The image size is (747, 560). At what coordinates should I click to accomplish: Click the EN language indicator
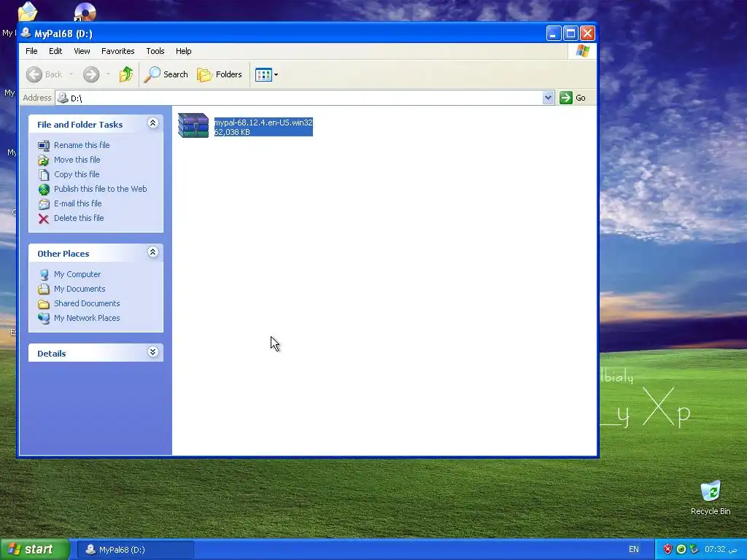[x=634, y=549]
